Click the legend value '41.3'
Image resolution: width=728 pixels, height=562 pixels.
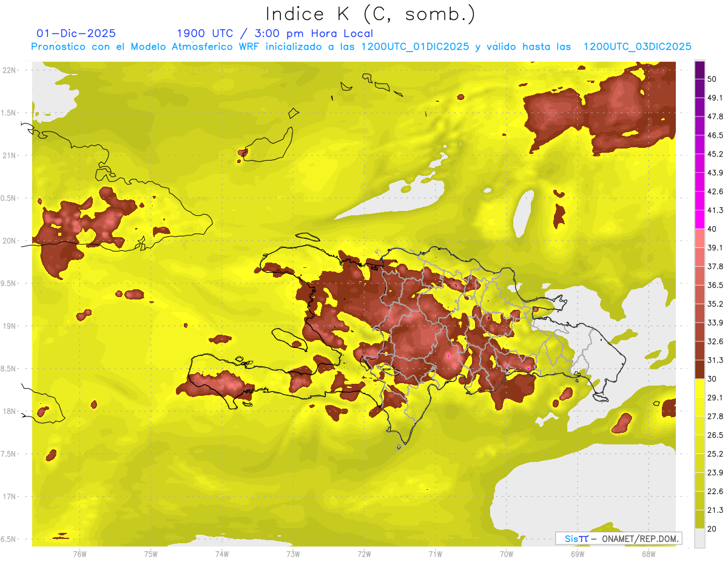(716, 210)
